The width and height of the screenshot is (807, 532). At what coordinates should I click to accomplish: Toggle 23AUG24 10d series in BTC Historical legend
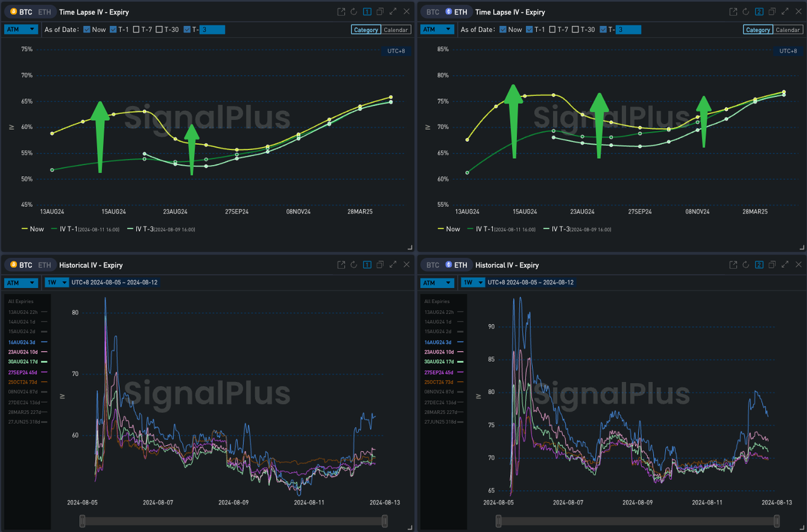click(27, 352)
